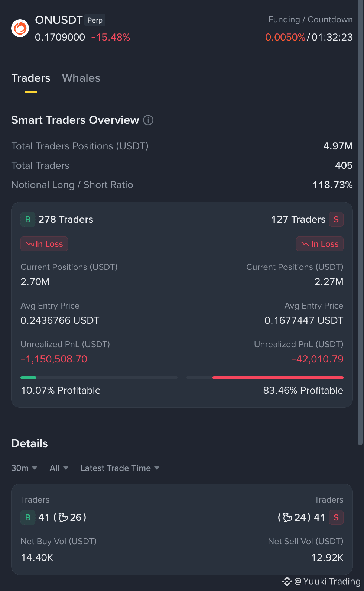
Task: Click the red S badge in Details card
Action: pos(336,517)
